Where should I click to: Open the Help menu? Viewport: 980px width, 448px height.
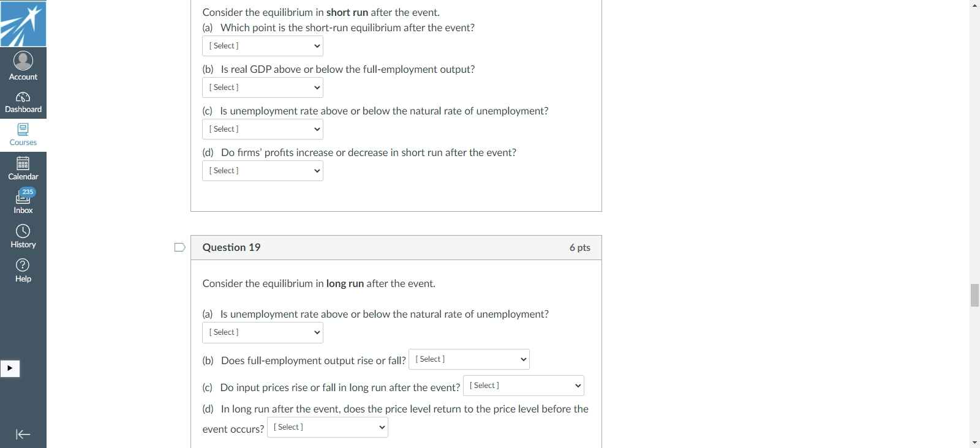click(x=23, y=270)
